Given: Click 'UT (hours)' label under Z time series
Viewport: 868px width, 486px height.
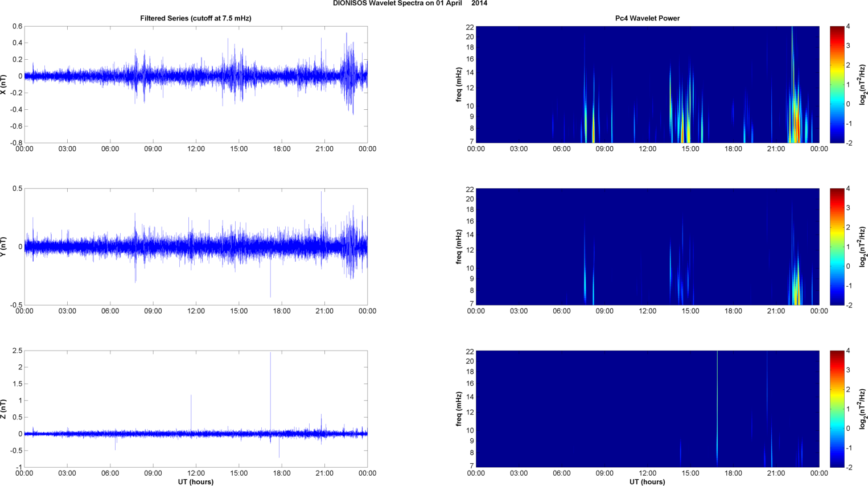Looking at the screenshot, I should 196,481.
